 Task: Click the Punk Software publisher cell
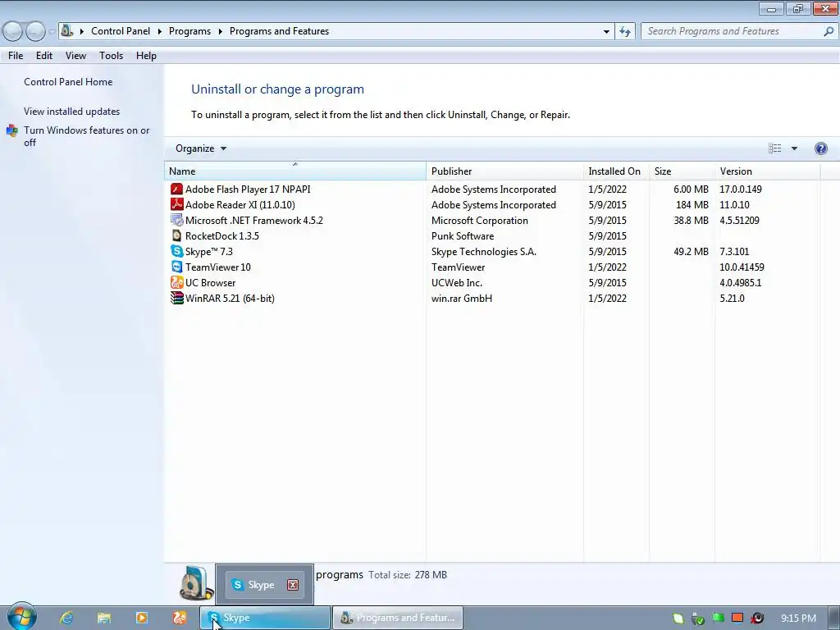[463, 235]
